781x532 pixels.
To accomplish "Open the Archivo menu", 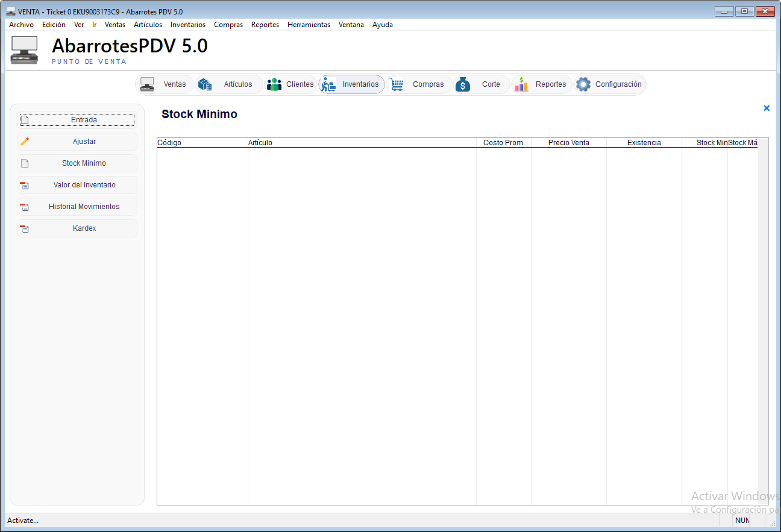I will tap(22, 25).
